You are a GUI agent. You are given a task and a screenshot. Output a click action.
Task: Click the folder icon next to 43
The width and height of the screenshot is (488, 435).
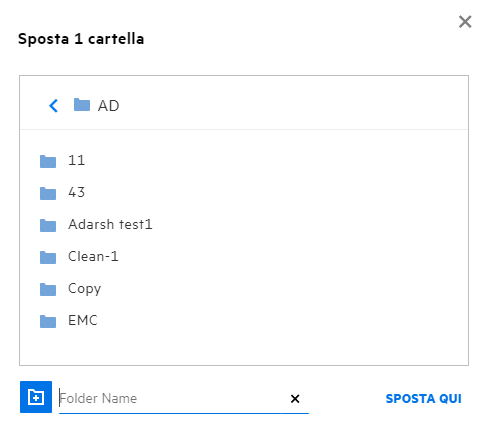(x=48, y=193)
